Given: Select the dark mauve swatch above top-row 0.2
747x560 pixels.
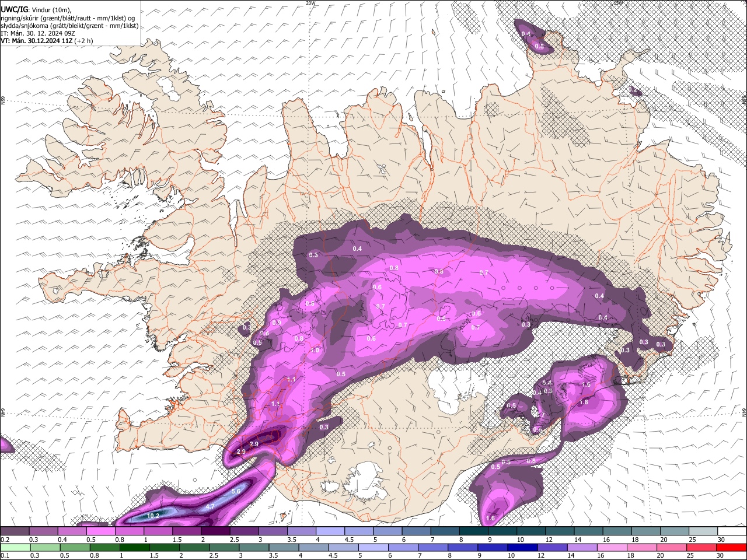Looking at the screenshot, I should coord(15,531).
